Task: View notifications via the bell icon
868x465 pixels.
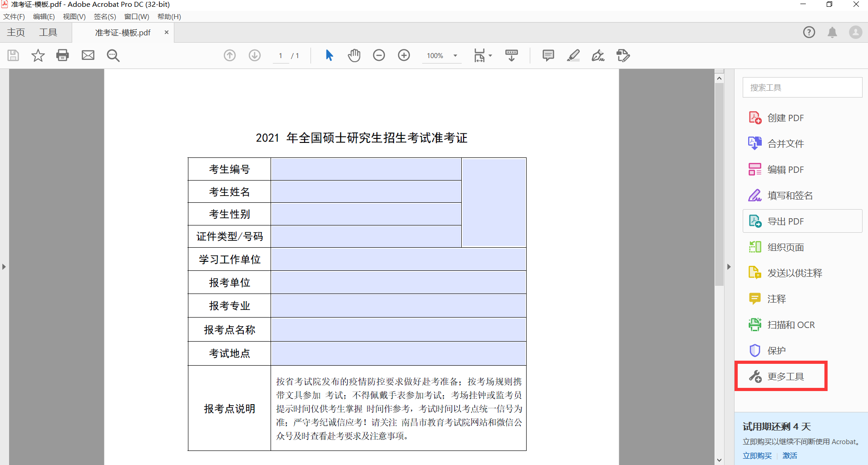Action: tap(833, 32)
